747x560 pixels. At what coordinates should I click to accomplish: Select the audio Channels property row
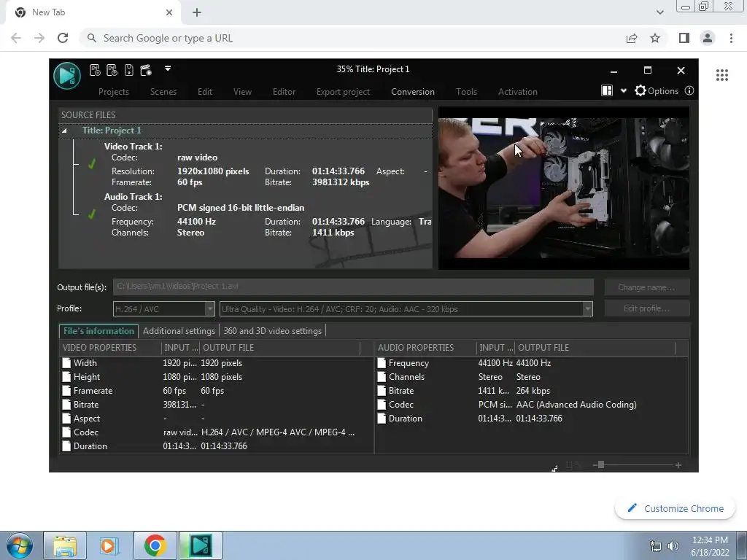(531, 377)
